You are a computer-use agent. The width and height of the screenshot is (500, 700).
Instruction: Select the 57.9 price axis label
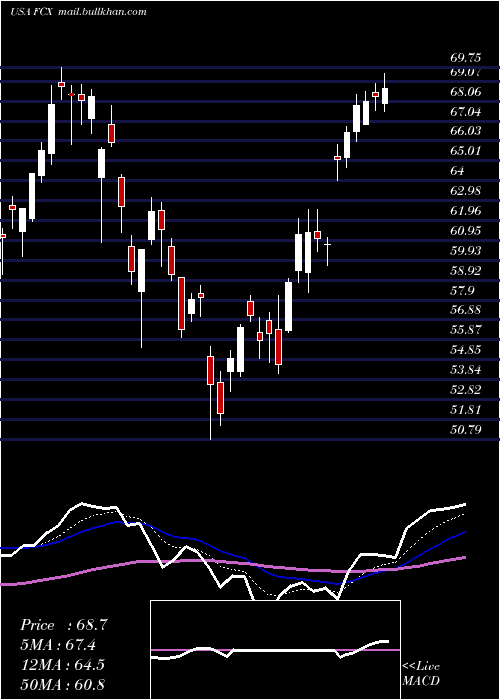point(462,291)
